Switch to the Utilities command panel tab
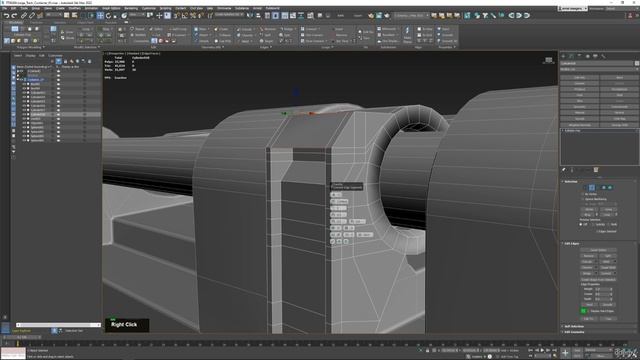 (603, 56)
